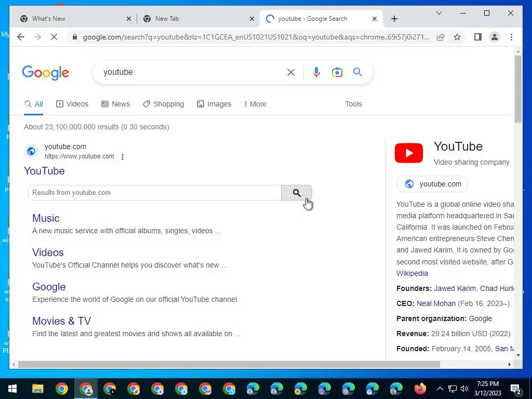Show hidden system tray icons
Viewport: 532px width, 399px height.
pos(440,389)
